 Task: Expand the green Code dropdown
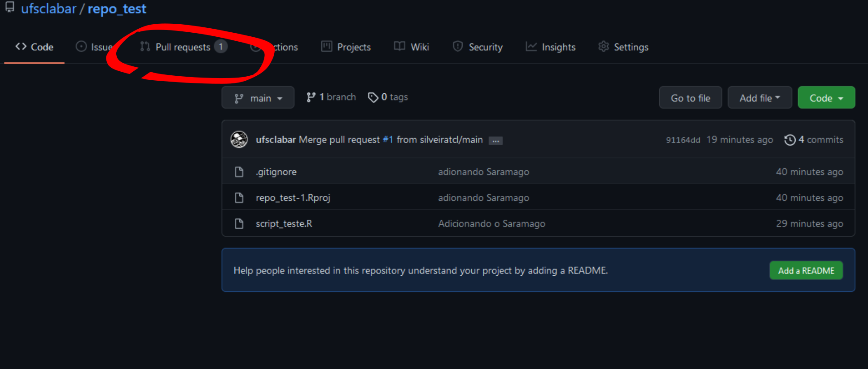point(826,98)
